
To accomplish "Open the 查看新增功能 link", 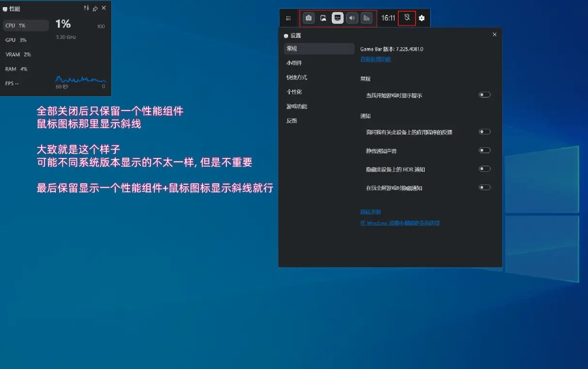I will 375,59.
